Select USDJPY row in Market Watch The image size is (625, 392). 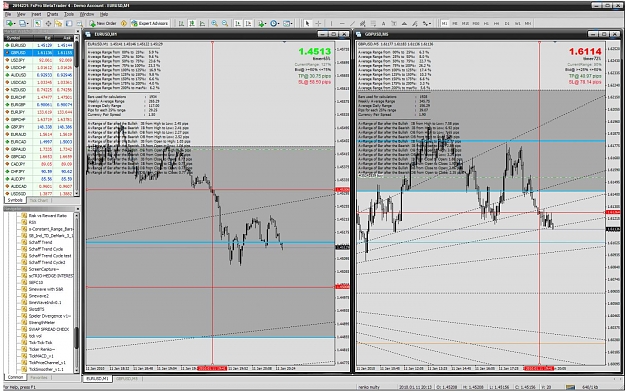[39, 60]
